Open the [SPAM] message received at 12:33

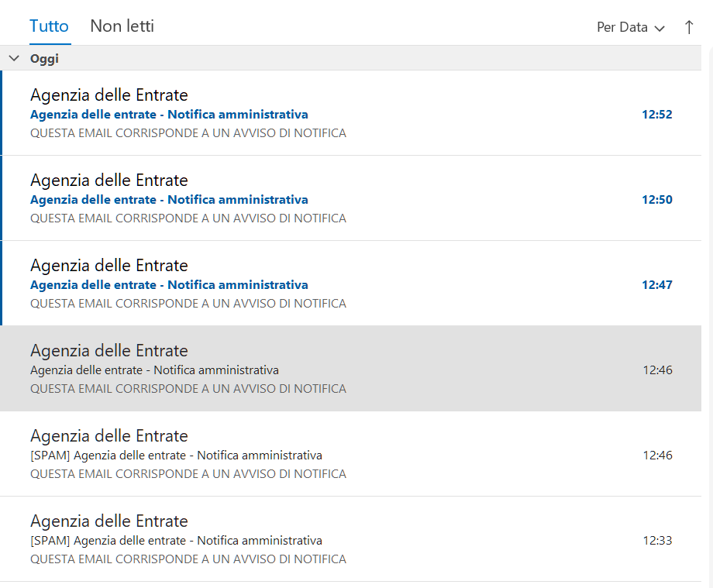176,541
